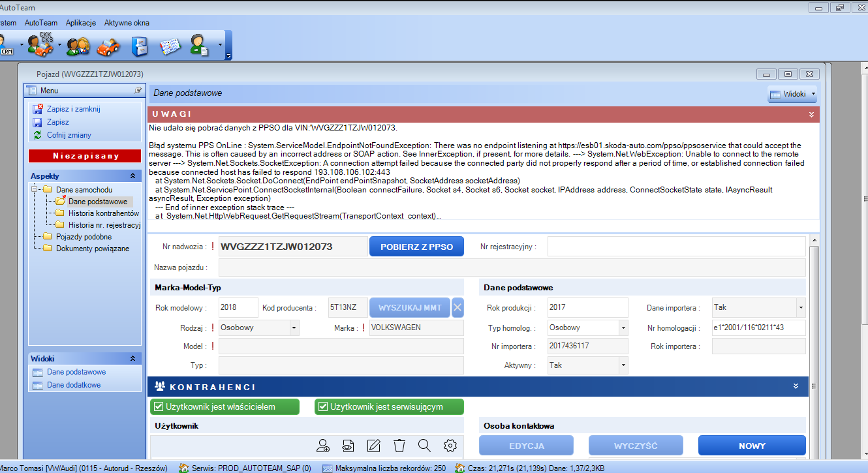Open the colorful notebook toolbar icon
868x473 pixels.
pos(170,46)
